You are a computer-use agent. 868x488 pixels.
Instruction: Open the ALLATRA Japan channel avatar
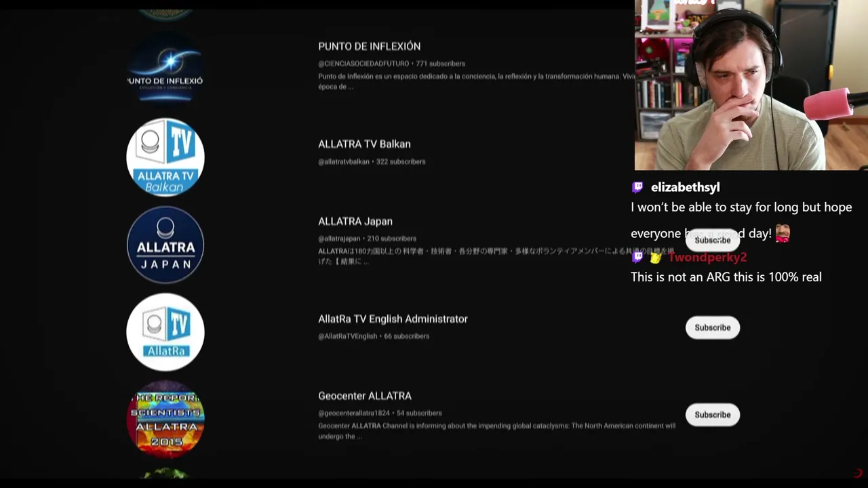(x=165, y=245)
